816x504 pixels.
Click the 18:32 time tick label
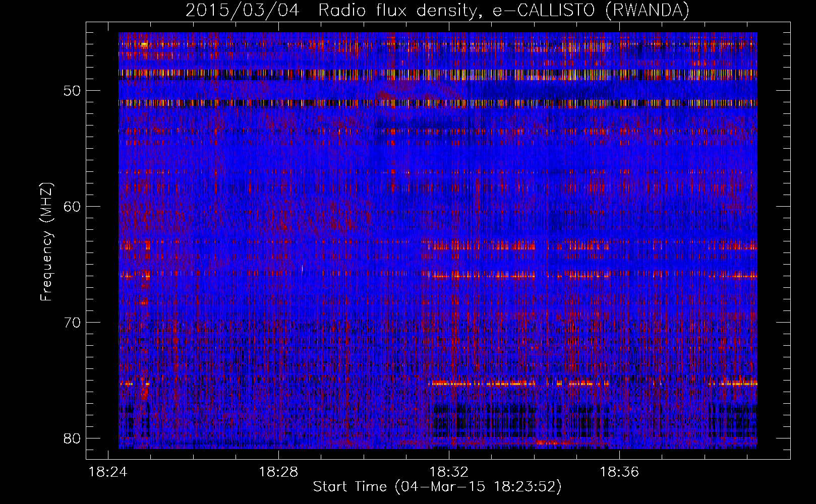point(449,472)
